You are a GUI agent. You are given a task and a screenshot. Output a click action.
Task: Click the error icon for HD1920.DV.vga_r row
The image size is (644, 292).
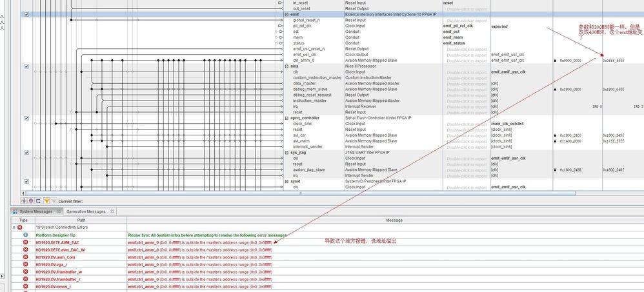[x=25, y=264]
